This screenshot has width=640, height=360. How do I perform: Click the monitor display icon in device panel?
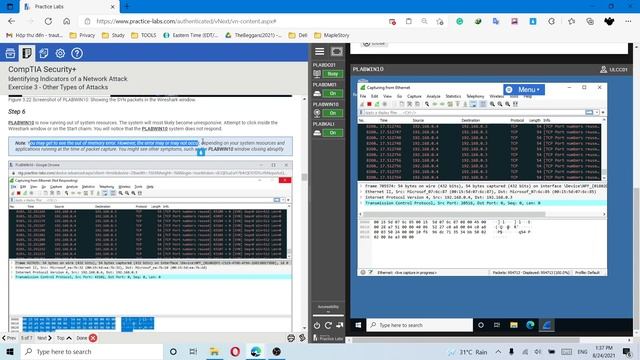(337, 51)
